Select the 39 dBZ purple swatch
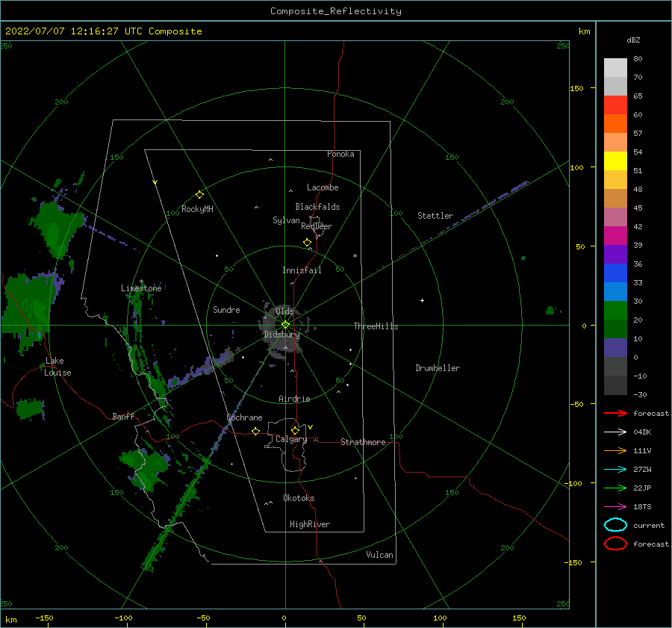 click(615, 254)
